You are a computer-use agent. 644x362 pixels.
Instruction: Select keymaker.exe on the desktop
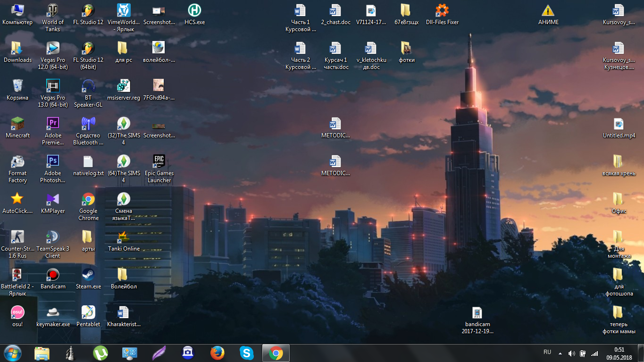click(53, 316)
